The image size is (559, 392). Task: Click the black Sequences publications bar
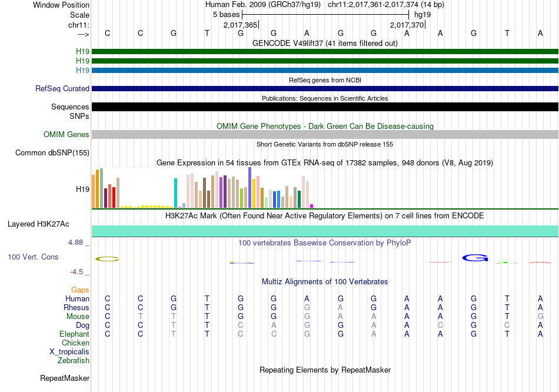325,107
